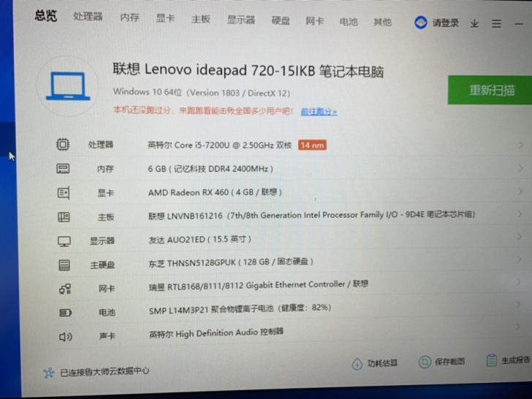Select the 东芝 THNSN5128GPUK disk text

[231, 262]
